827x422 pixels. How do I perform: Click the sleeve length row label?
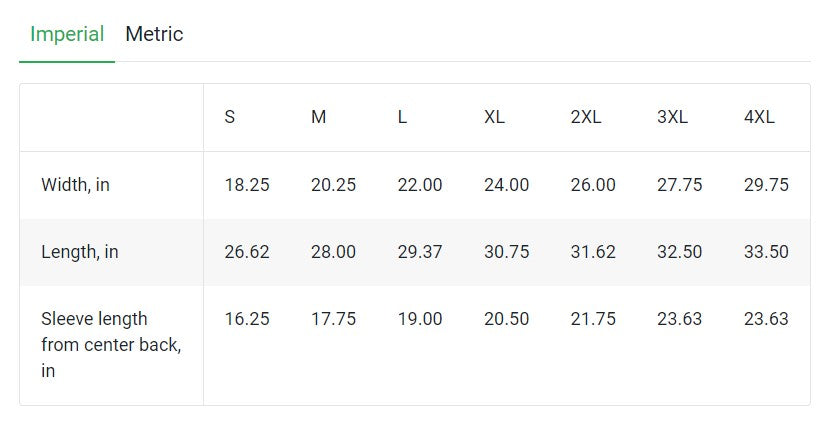(x=110, y=344)
